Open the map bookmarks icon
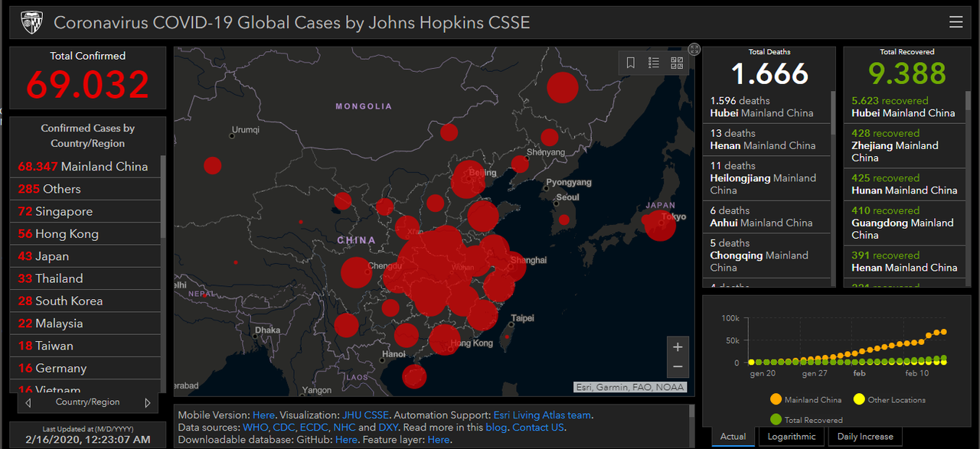 point(631,63)
